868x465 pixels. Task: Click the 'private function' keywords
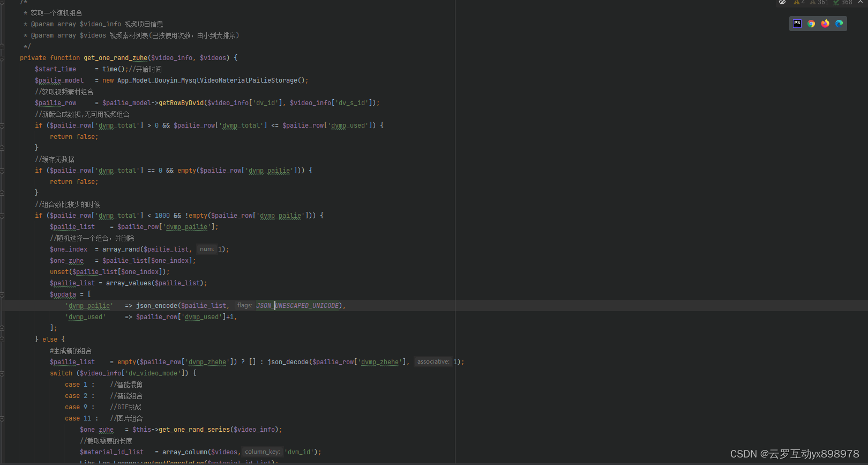(50, 58)
